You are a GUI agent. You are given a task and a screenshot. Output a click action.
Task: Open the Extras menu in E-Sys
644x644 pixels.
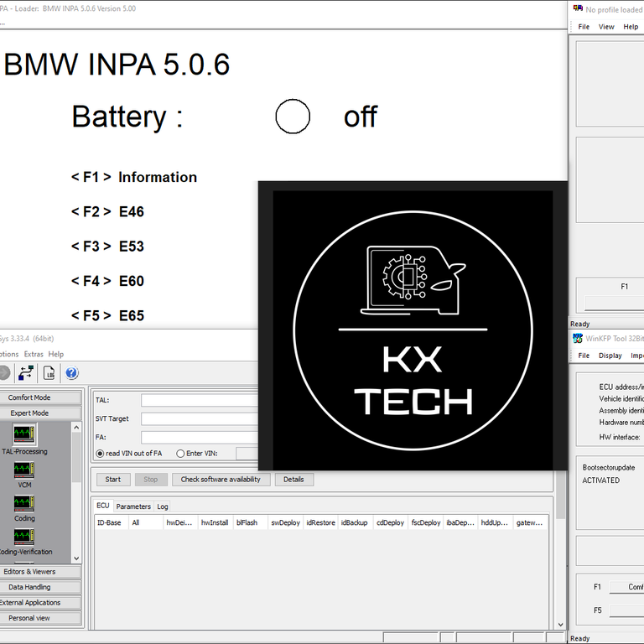tap(34, 354)
